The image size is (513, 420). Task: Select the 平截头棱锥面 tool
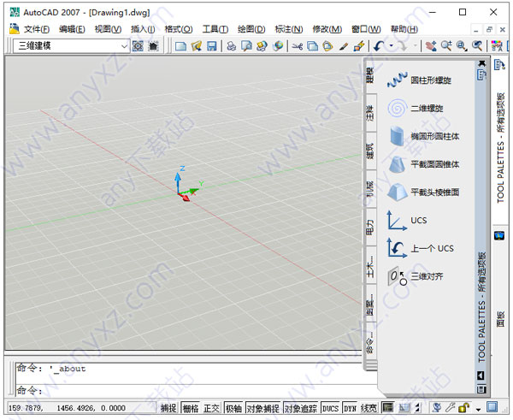click(x=423, y=192)
